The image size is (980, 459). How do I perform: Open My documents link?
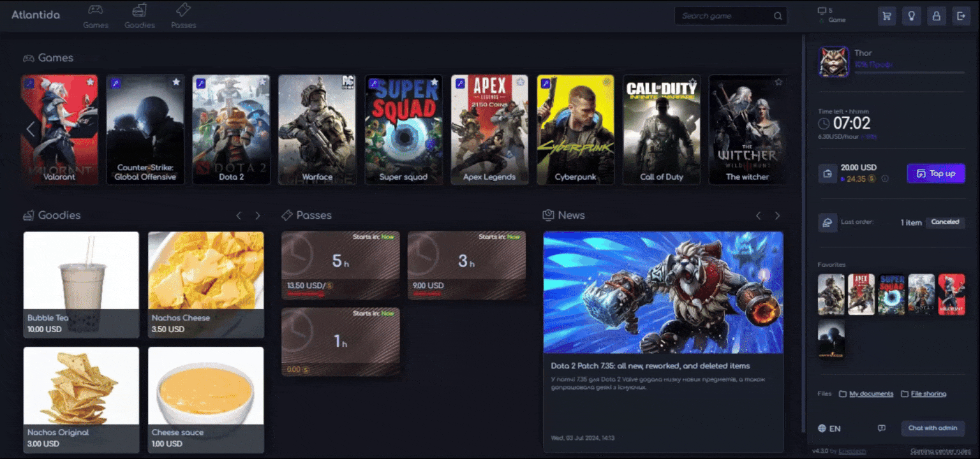click(871, 394)
